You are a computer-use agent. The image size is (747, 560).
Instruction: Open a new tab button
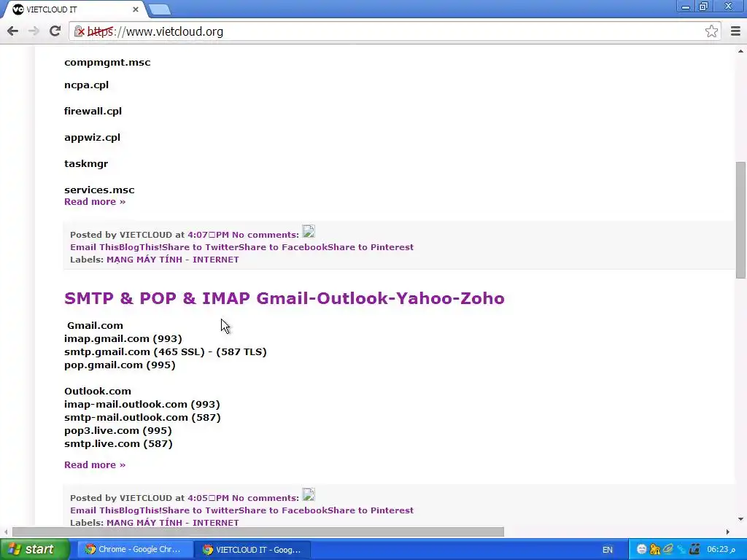(x=160, y=9)
